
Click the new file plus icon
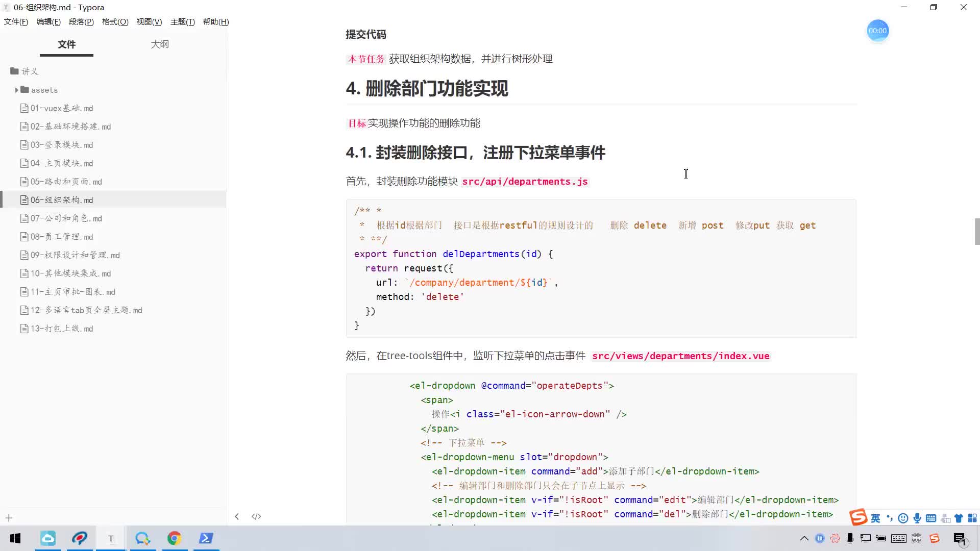[9, 518]
